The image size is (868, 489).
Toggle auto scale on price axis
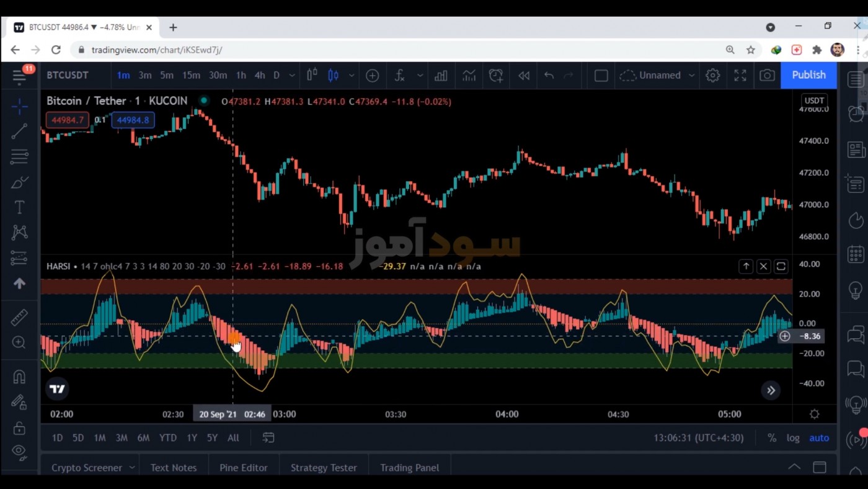click(819, 437)
